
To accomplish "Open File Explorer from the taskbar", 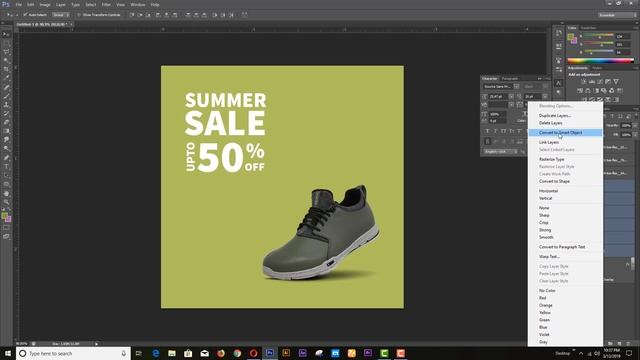I will (x=172, y=353).
